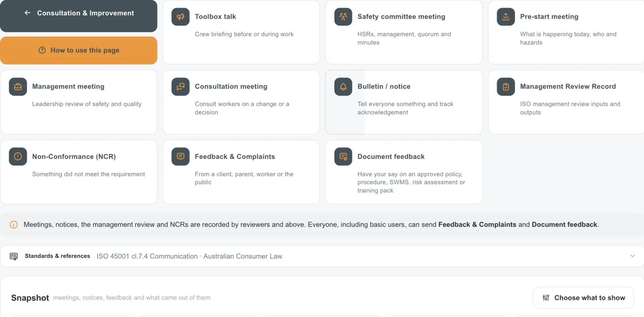This screenshot has width=644, height=317.
Task: Click the Snapshot heading
Action: tap(30, 298)
